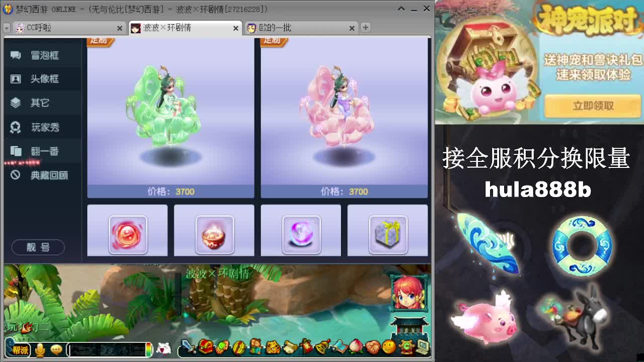The height and width of the screenshot is (362, 644).
Task: Click the pink peach toolbar icon
Action: [x=356, y=347]
